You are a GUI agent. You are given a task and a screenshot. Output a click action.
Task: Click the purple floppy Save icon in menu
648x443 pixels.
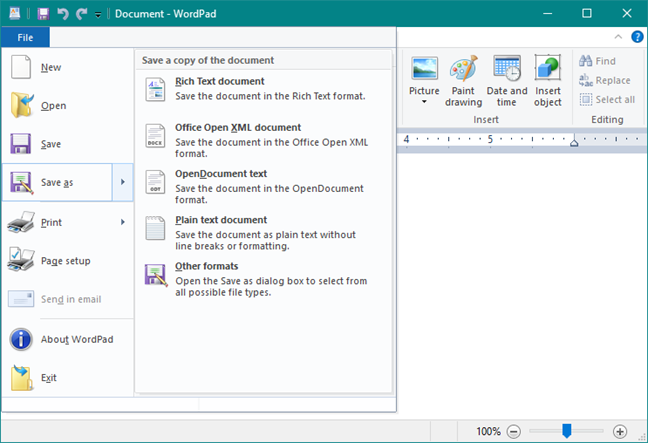pyautogui.click(x=21, y=143)
